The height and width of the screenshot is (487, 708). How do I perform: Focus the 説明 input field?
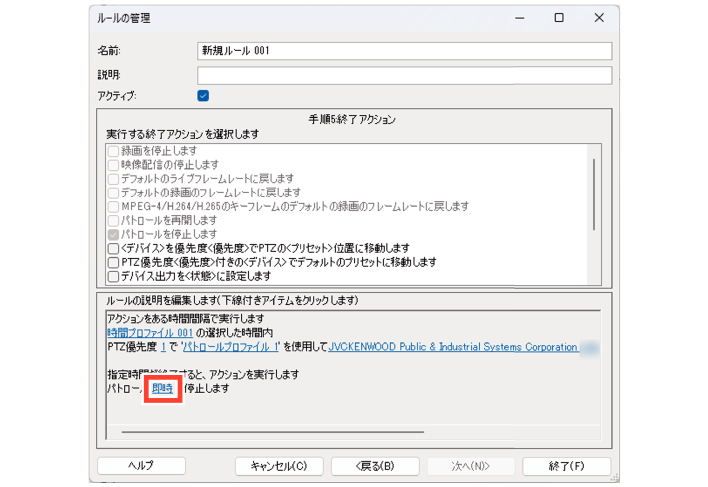pos(404,75)
